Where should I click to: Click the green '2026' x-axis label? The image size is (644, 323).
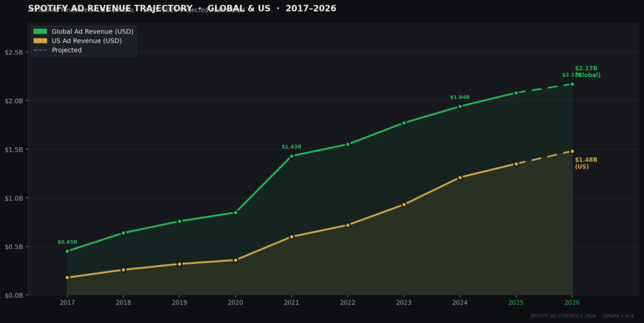pyautogui.click(x=572, y=302)
